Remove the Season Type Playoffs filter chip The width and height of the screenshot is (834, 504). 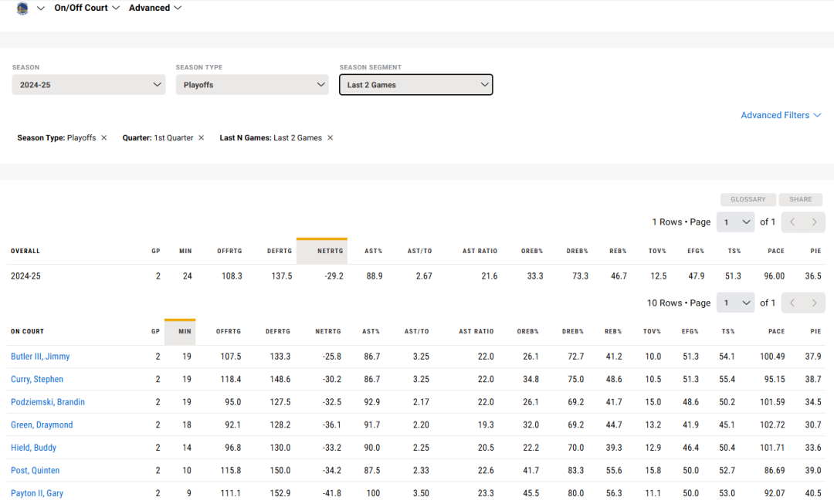(104, 137)
